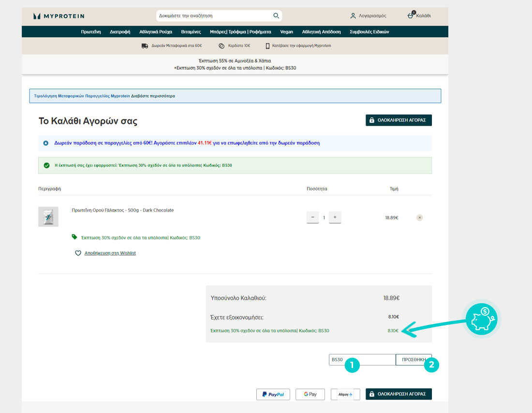Open the Καλάθι basket icon
Screen dimensions: 532x413
(419, 15)
